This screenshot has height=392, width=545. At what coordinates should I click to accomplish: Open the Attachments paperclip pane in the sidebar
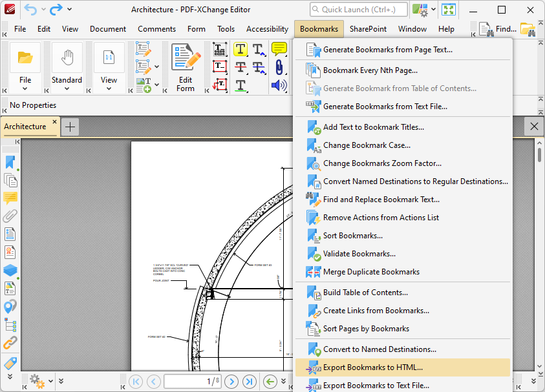(10, 216)
